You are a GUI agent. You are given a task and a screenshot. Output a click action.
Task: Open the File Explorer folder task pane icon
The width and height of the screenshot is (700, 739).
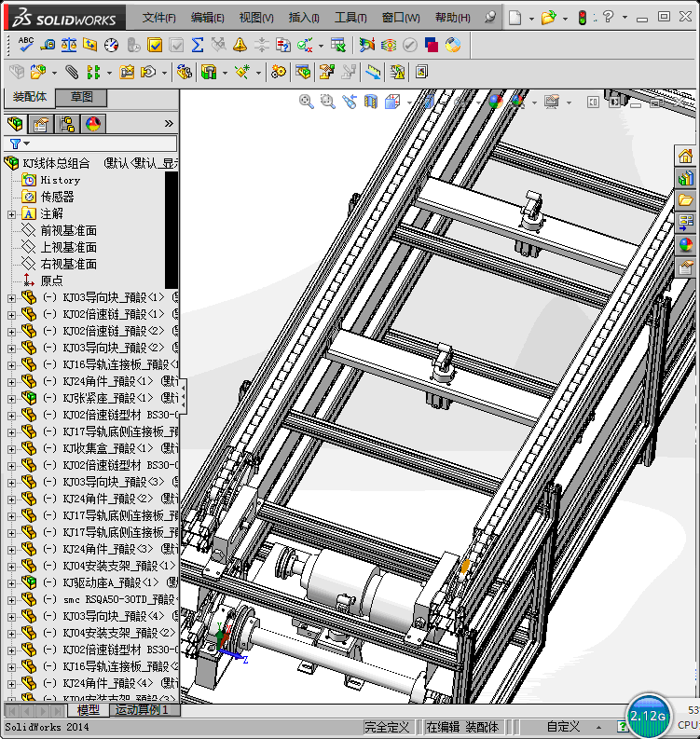click(x=686, y=200)
